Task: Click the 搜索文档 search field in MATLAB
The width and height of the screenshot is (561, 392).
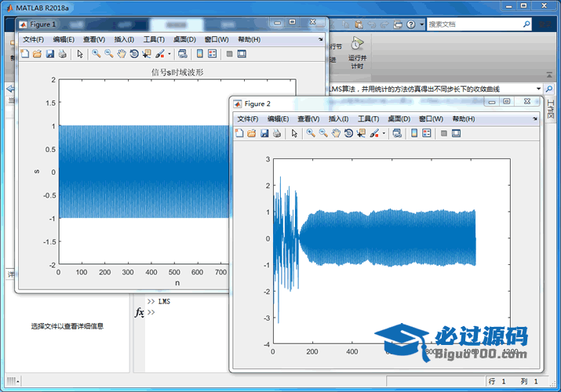Action: [475, 24]
